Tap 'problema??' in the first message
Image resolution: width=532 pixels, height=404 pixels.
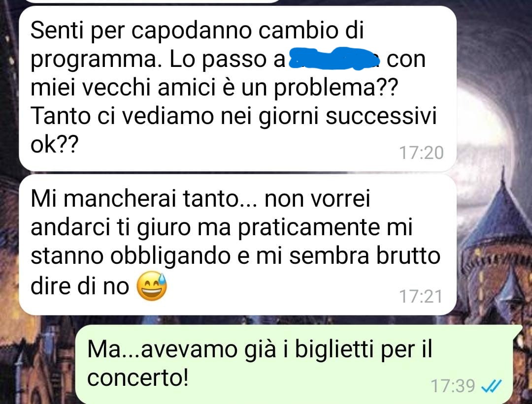(335, 88)
